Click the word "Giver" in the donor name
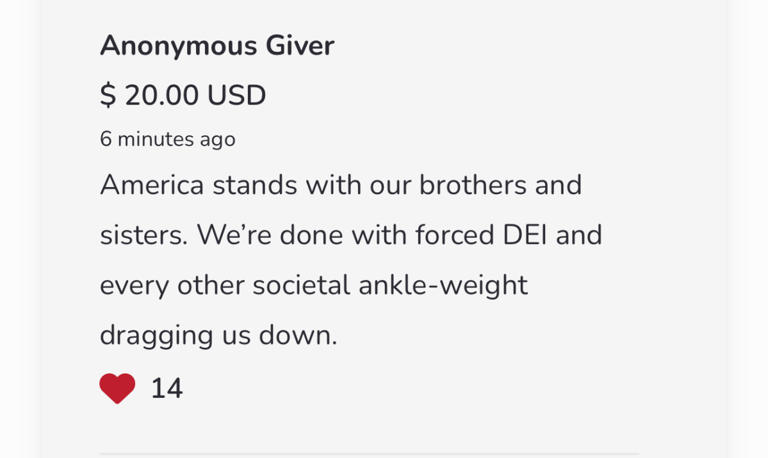The width and height of the screenshot is (768, 458). click(299, 46)
